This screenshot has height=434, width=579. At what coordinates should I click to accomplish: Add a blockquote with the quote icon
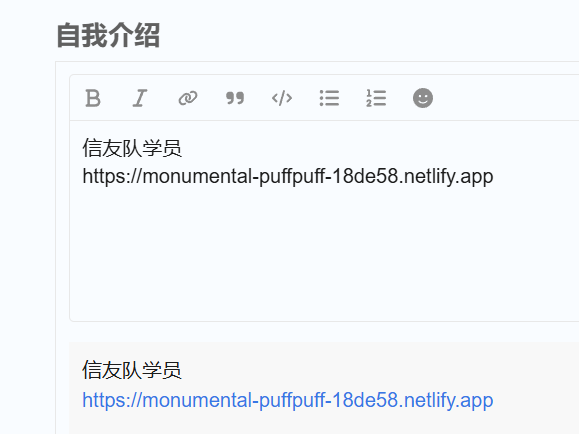pos(235,98)
